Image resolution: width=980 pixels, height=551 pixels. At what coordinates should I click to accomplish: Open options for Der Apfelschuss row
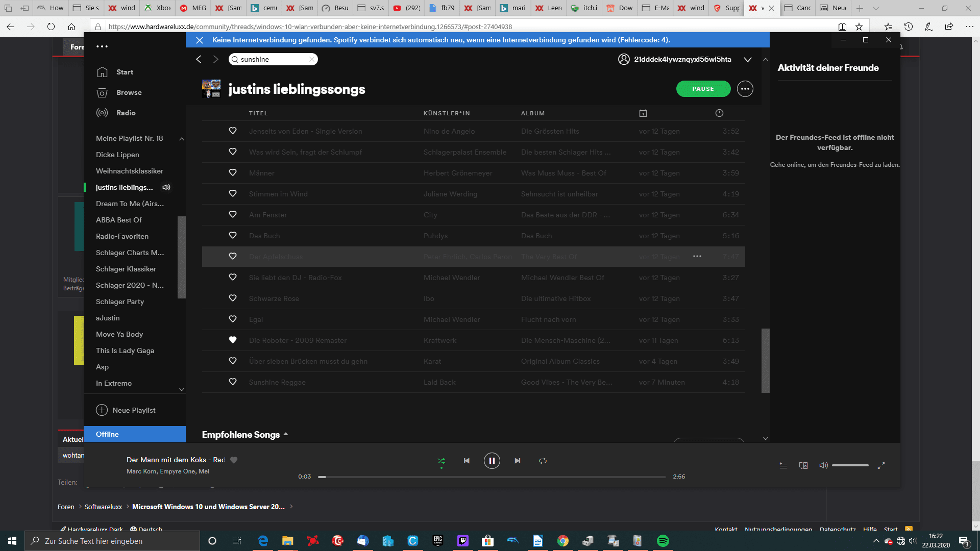tap(697, 256)
